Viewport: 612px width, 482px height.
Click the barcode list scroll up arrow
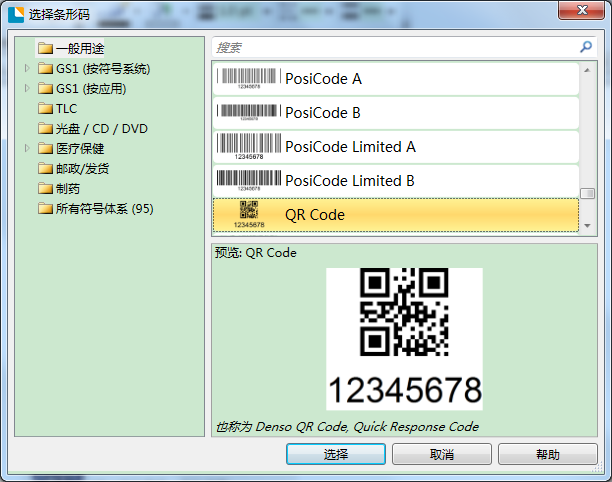click(587, 70)
